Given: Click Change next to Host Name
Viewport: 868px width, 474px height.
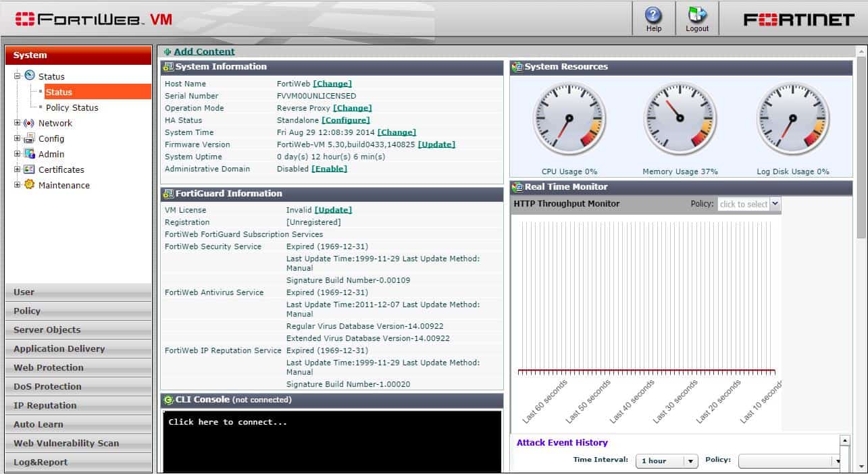Looking at the screenshot, I should [x=332, y=84].
